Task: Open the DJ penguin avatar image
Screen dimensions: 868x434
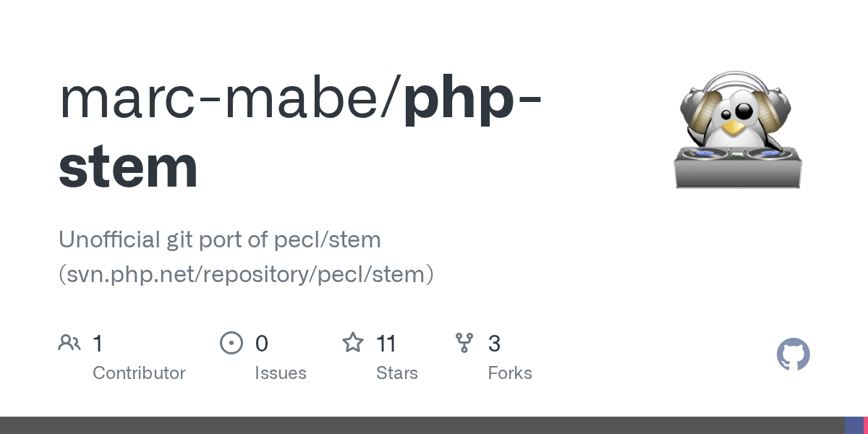Action: coord(738,130)
